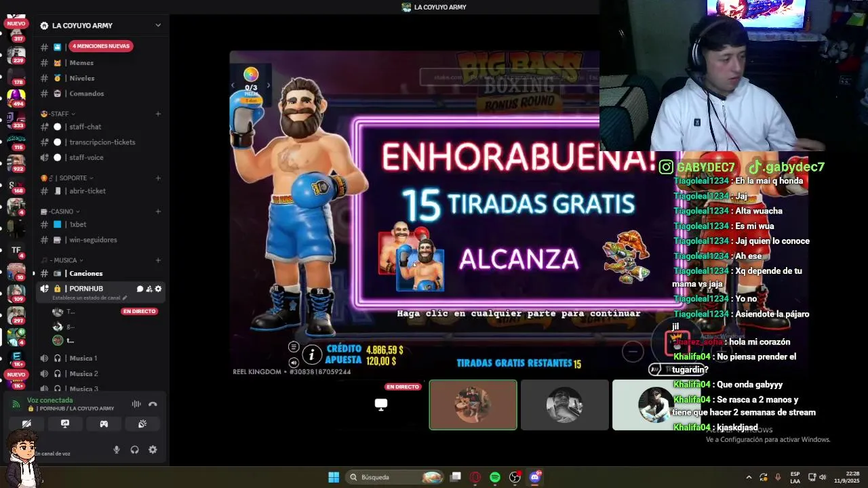Join the Musica 1 voice channel
This screenshot has width=868, height=488.
(100, 358)
